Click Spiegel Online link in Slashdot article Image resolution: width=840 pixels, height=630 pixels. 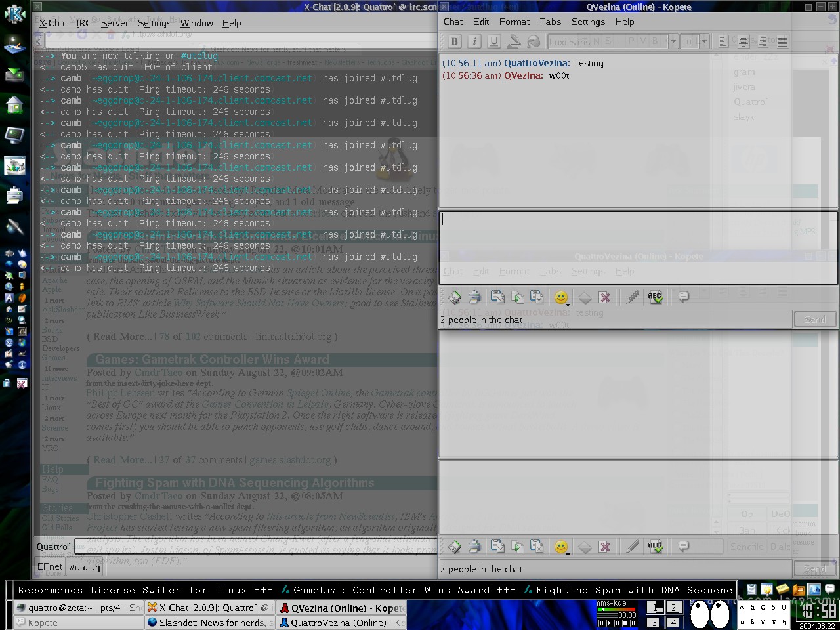[x=318, y=392]
